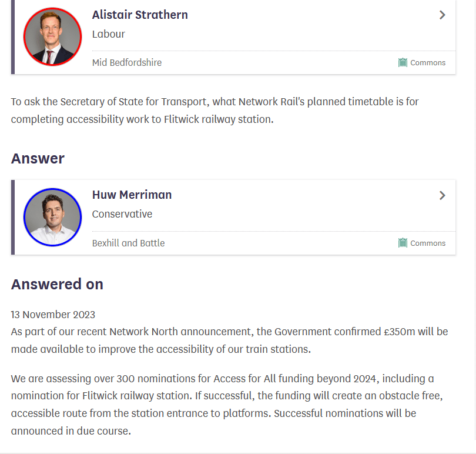Click the Commons label on Merriman's card
476x454 pixels.
[x=428, y=243]
